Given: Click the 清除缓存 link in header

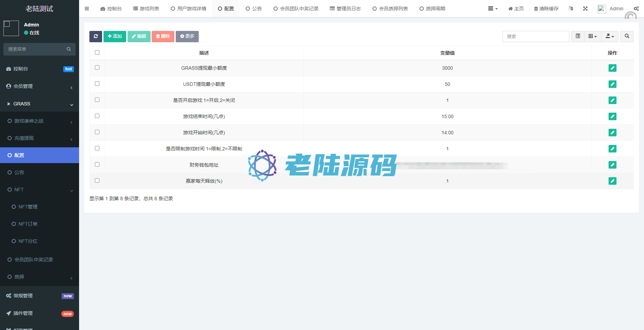Looking at the screenshot, I should click(546, 9).
